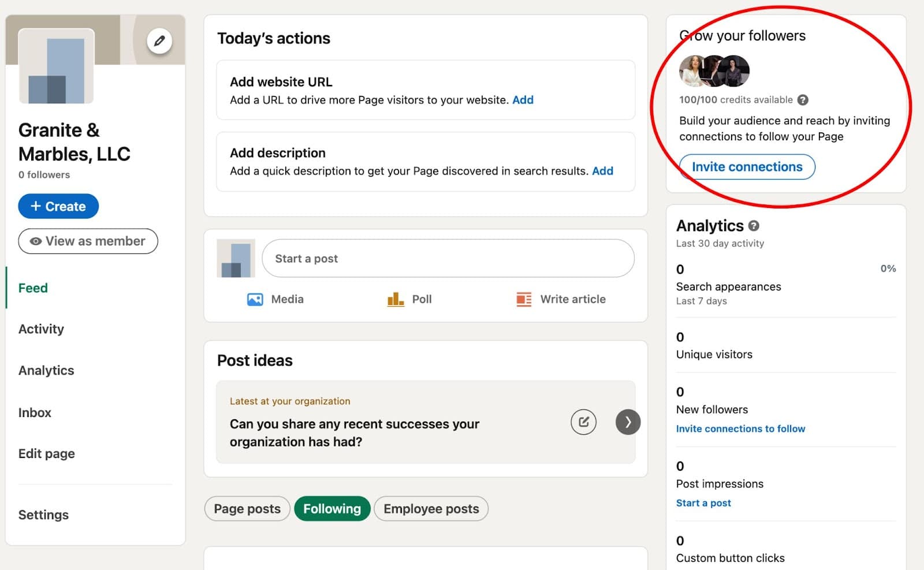Open the Inbox from the sidebar

(35, 412)
